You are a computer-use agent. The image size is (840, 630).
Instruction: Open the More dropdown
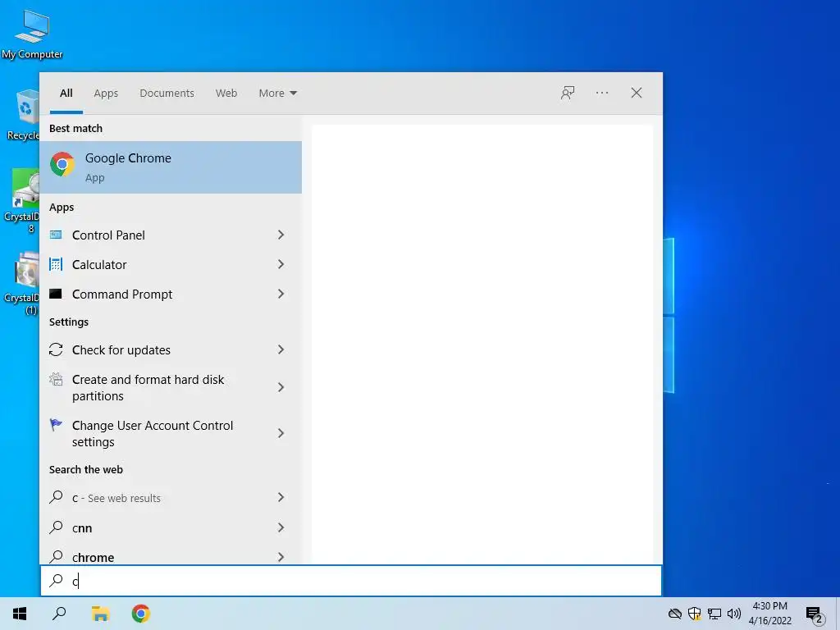coord(277,94)
